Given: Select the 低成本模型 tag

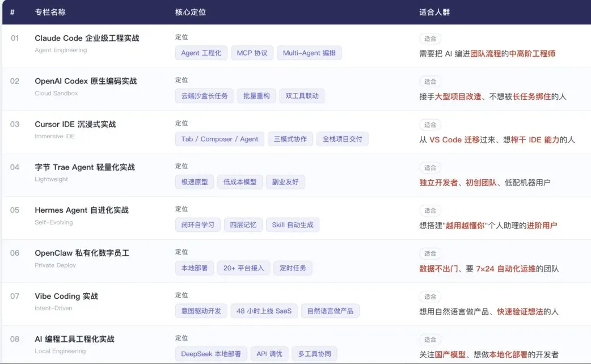Looking at the screenshot, I should [x=240, y=182].
